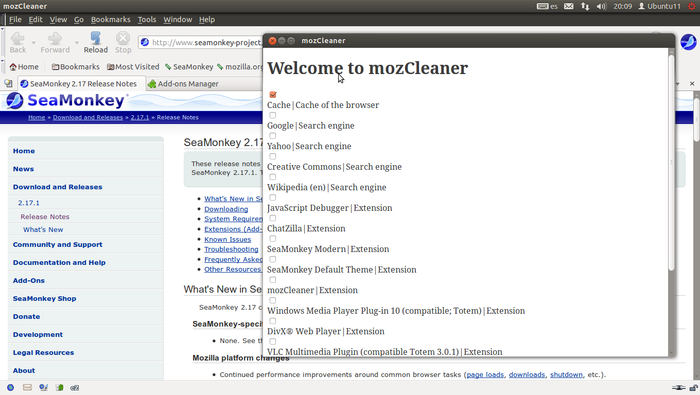Open Address Book from status bar

click(59, 387)
